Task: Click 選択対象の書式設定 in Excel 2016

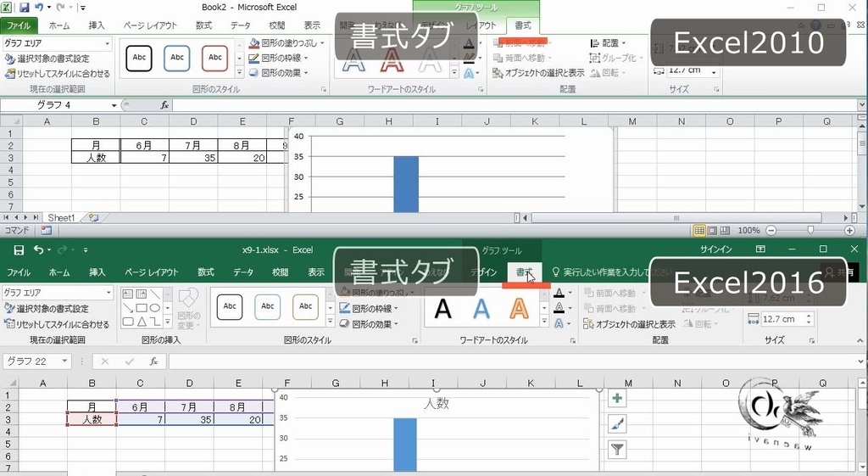Action: (x=47, y=309)
